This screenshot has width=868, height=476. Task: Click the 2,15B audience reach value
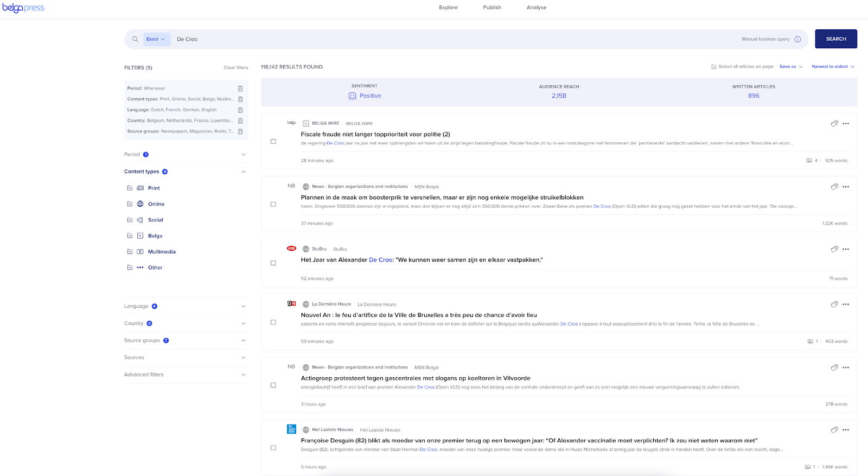click(x=559, y=96)
